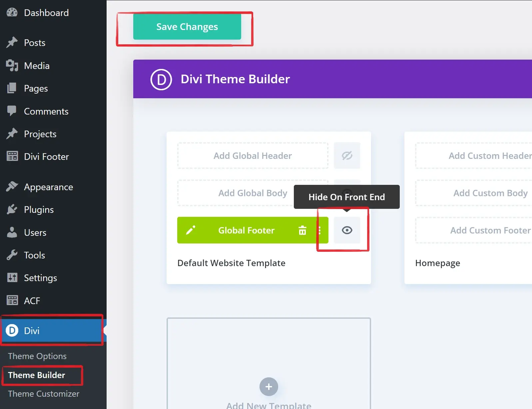Click Add Global Header slot
Screen dimensions: 532x409
[x=253, y=156]
